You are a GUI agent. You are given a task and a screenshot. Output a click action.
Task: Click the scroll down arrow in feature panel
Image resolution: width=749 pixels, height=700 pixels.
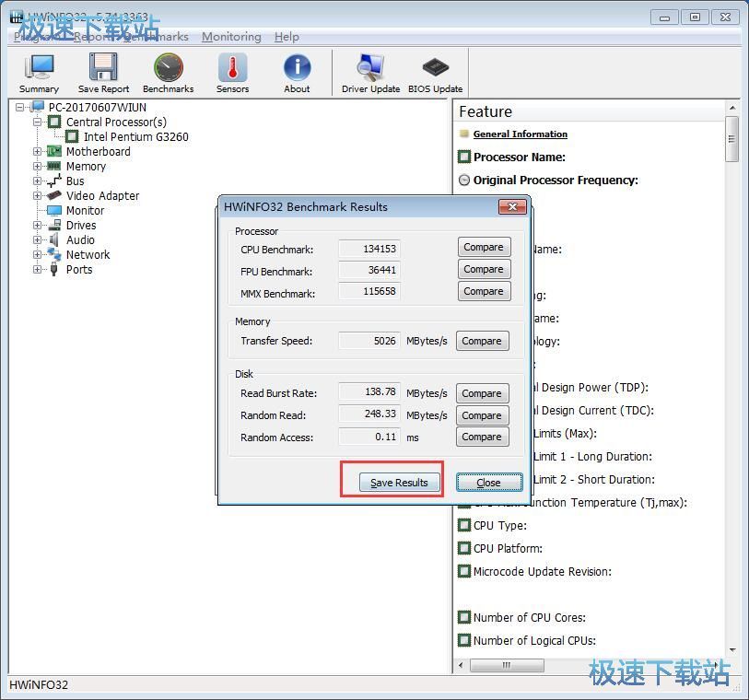pyautogui.click(x=732, y=650)
